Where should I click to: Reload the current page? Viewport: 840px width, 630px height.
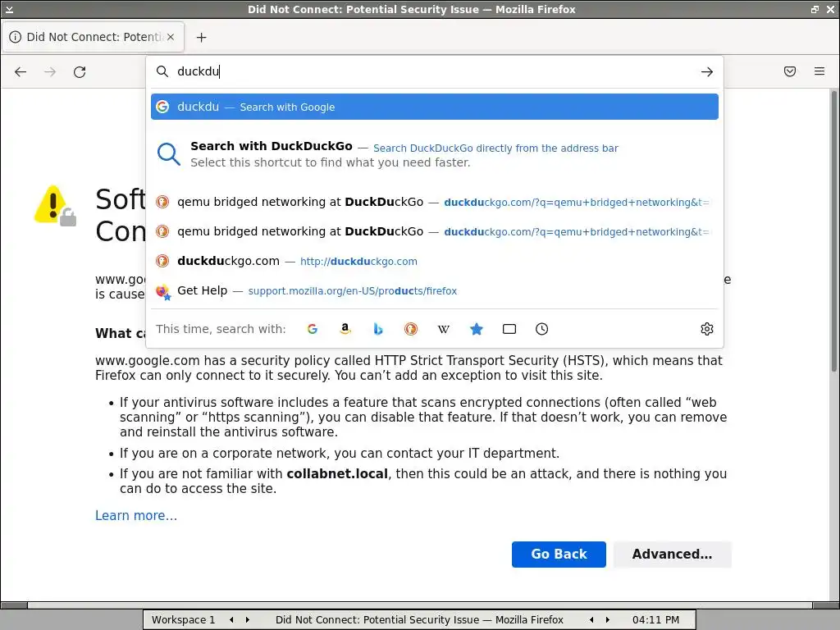point(80,72)
